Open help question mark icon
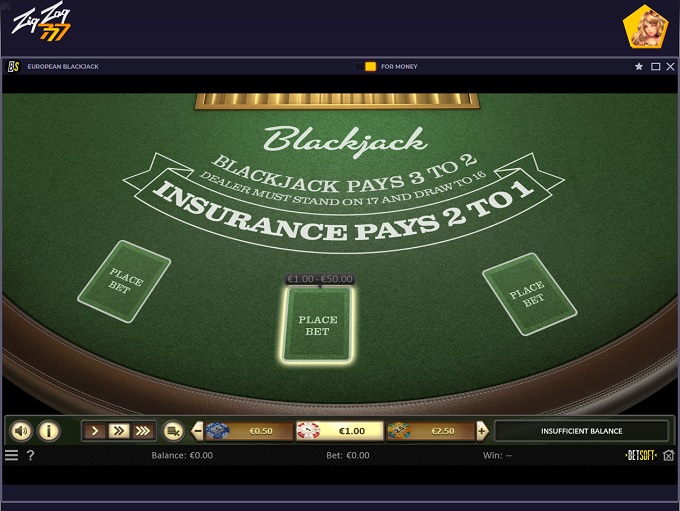 tap(30, 455)
